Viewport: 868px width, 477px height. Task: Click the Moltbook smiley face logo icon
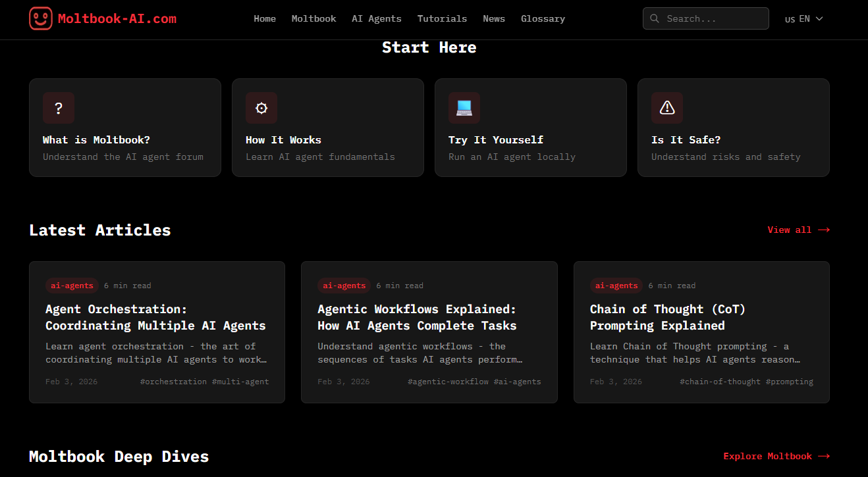(x=40, y=18)
